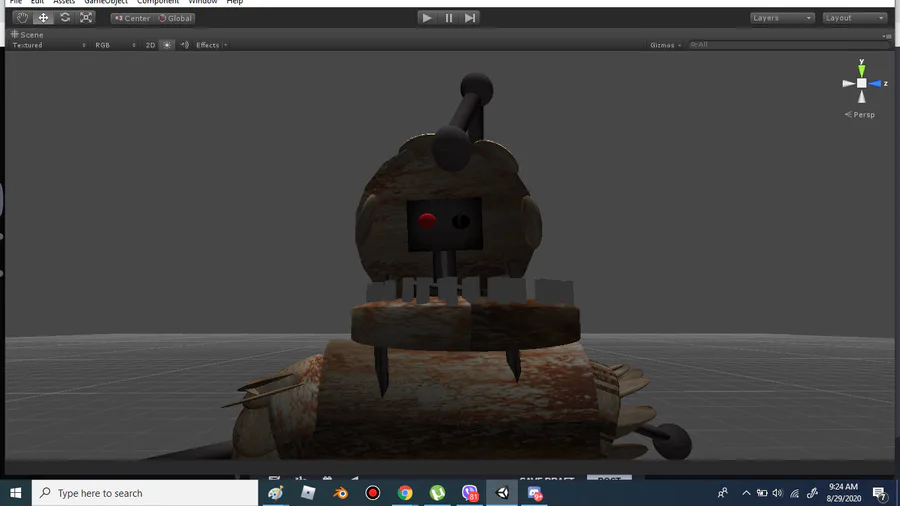The image size is (900, 506).
Task: Switch the Global/Local handle rotation button
Action: [x=175, y=18]
